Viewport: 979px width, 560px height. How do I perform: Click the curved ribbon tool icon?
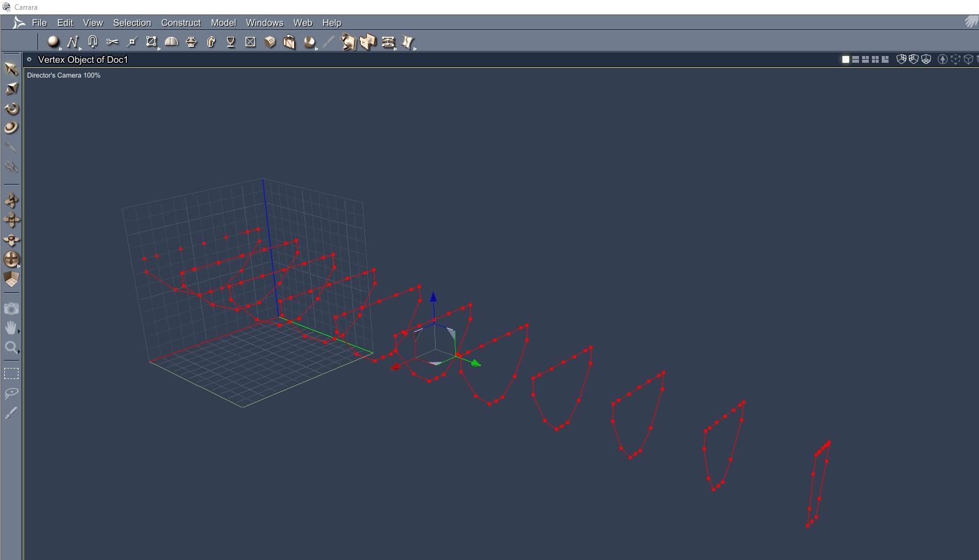(x=408, y=42)
